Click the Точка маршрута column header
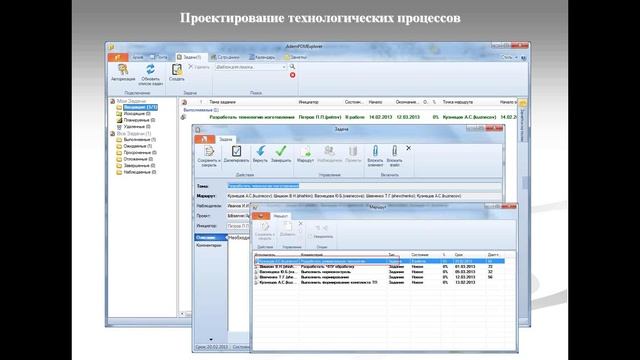The height and width of the screenshot is (360, 640). click(458, 102)
